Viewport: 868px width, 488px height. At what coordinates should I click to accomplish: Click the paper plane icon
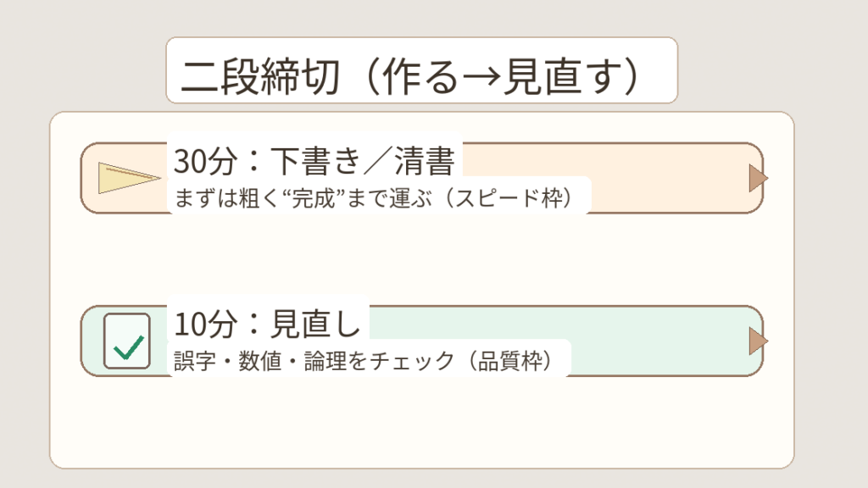coord(128,178)
